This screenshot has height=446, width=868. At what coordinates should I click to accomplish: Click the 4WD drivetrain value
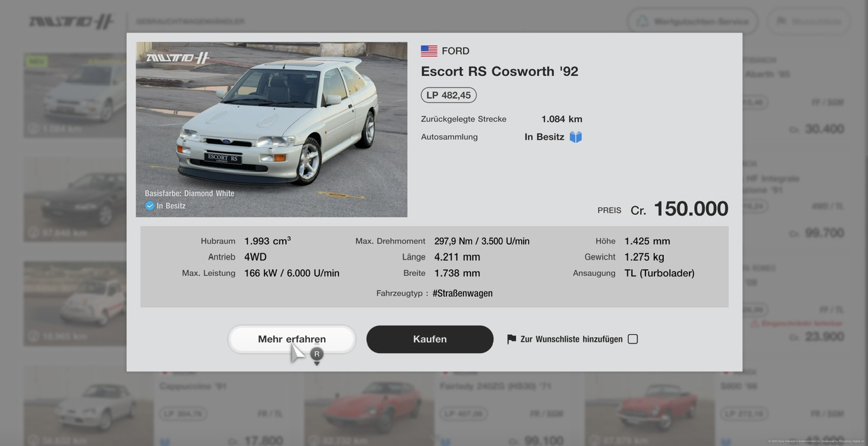click(255, 257)
